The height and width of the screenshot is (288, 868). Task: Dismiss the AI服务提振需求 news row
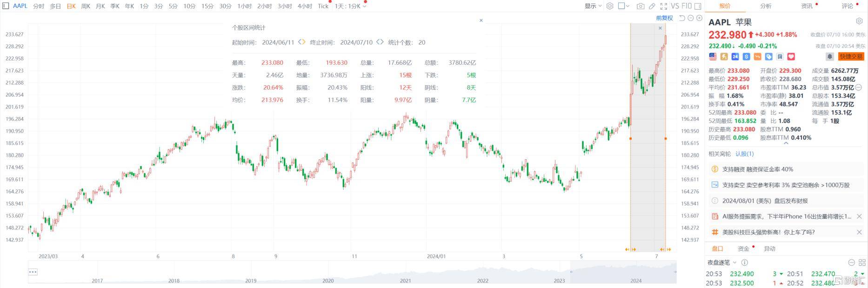pos(859,216)
